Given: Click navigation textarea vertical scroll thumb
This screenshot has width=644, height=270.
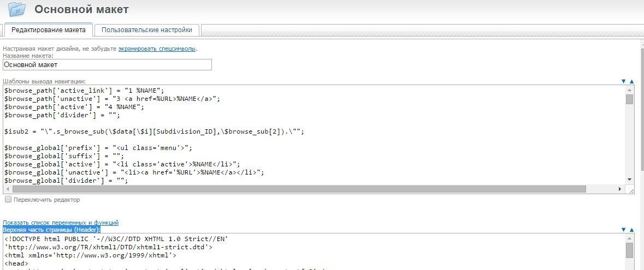Looking at the screenshot, I should [629, 99].
